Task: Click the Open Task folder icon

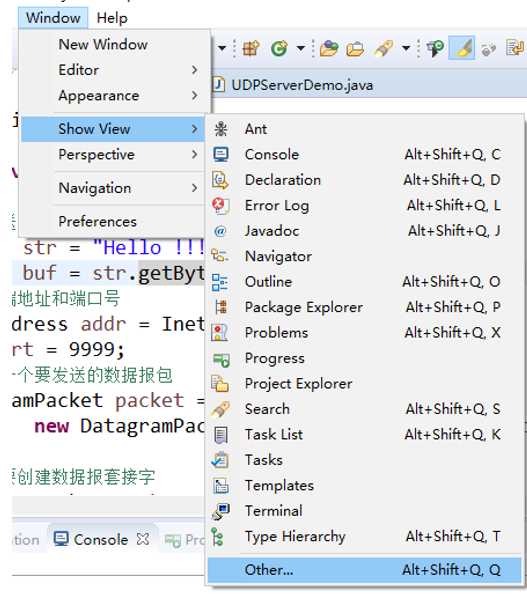Action: 355,49
